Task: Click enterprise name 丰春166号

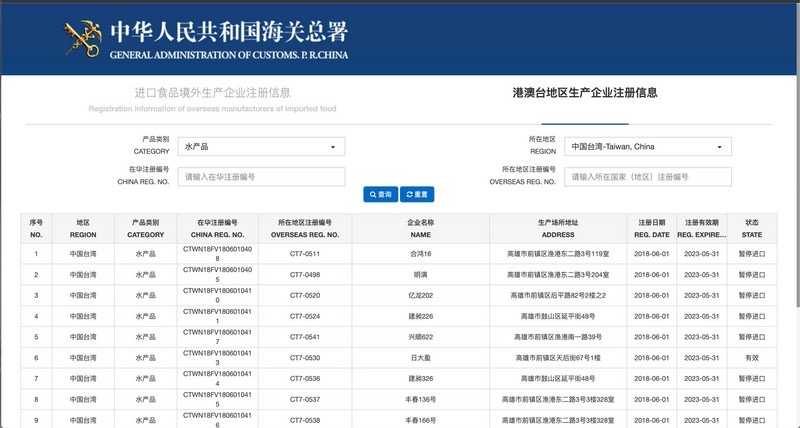Action: [420, 420]
